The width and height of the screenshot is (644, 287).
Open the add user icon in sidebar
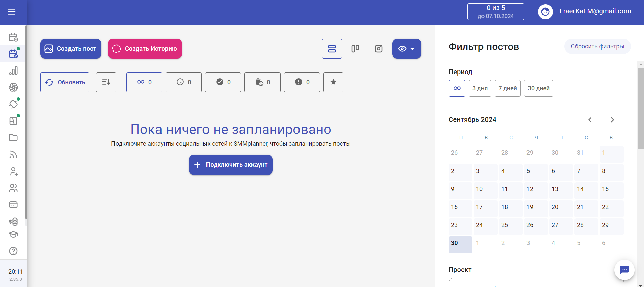pos(13,171)
